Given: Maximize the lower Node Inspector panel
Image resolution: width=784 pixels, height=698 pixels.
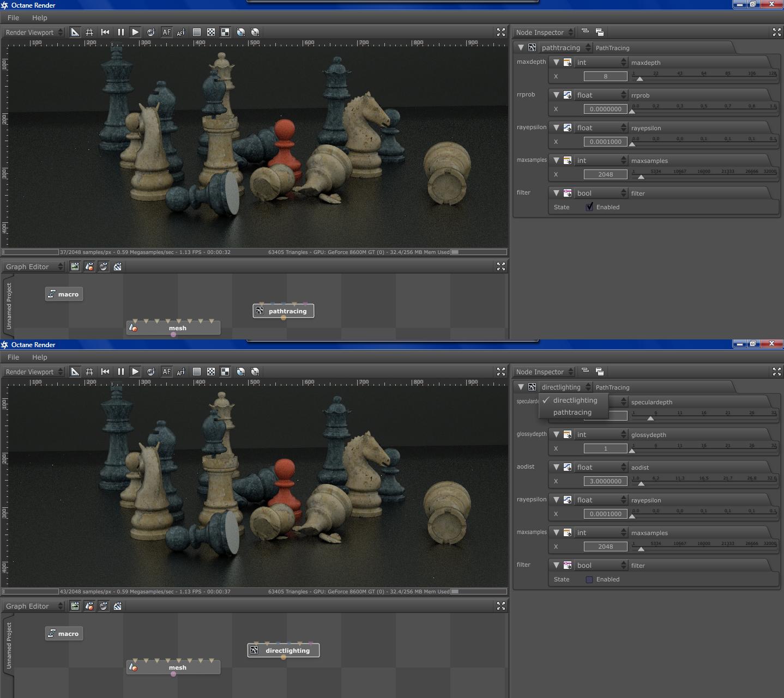Looking at the screenshot, I should [777, 372].
